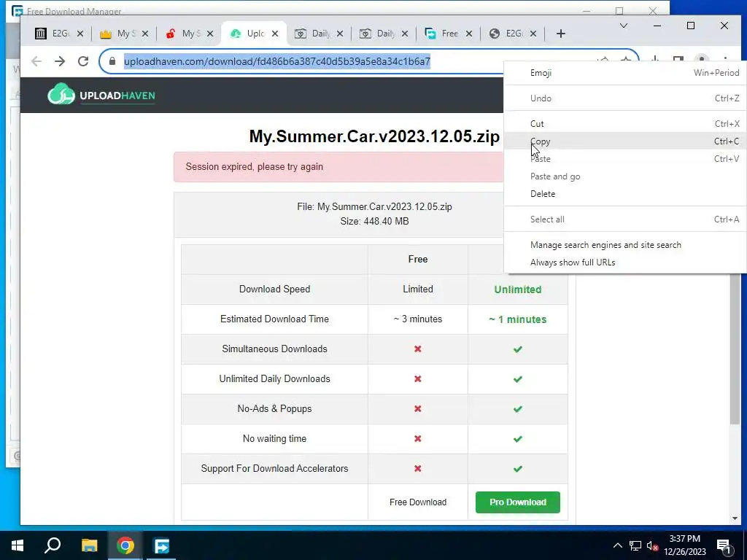Click the Chrome icon in the taskbar
Image resolution: width=747 pixels, height=560 pixels.
point(125,545)
